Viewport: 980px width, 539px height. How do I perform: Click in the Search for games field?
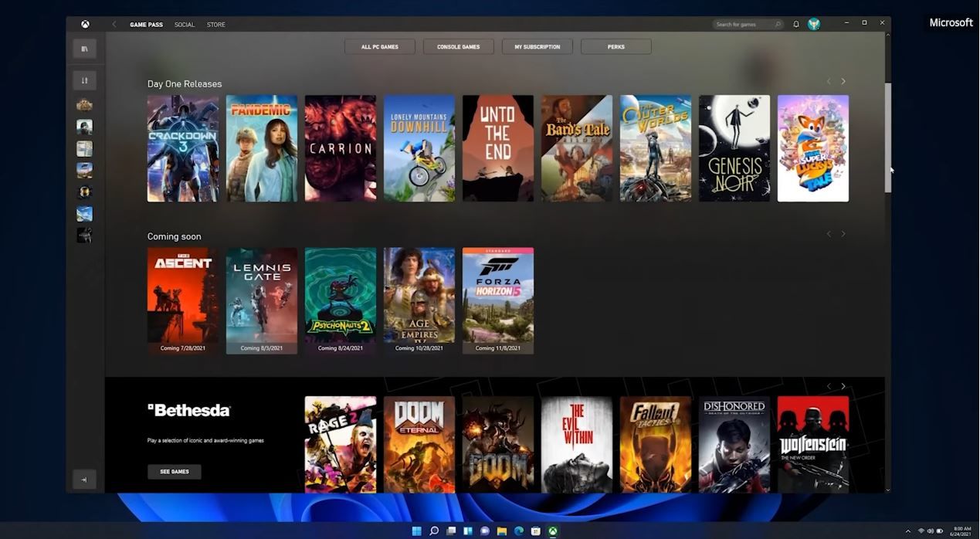point(748,25)
